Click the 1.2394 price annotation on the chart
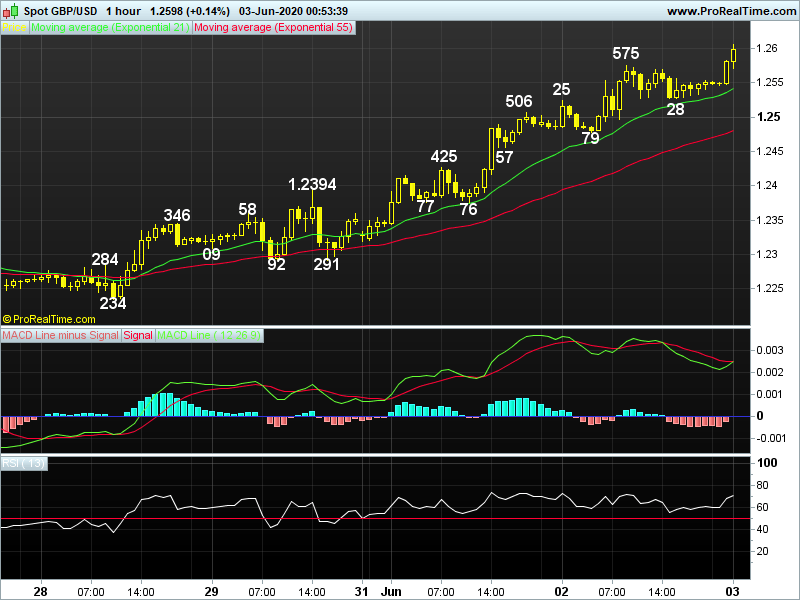The height and width of the screenshot is (600, 800). (312, 184)
